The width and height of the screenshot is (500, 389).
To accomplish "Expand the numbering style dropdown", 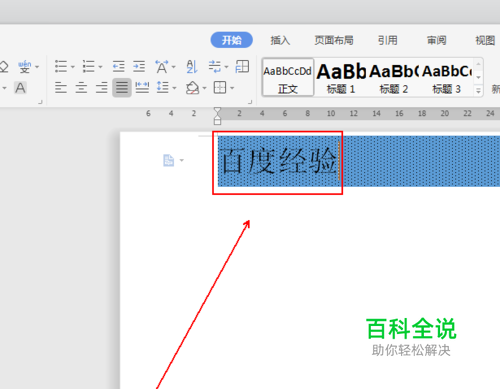I will (x=100, y=67).
